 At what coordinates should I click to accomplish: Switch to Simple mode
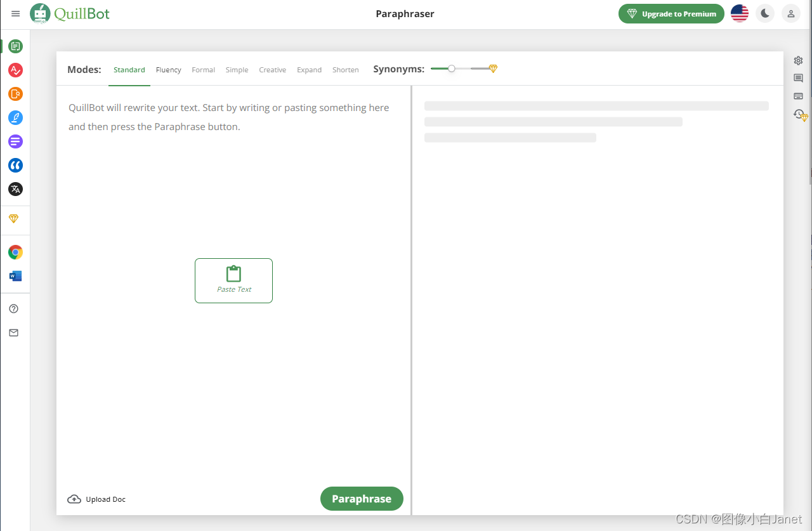(237, 70)
